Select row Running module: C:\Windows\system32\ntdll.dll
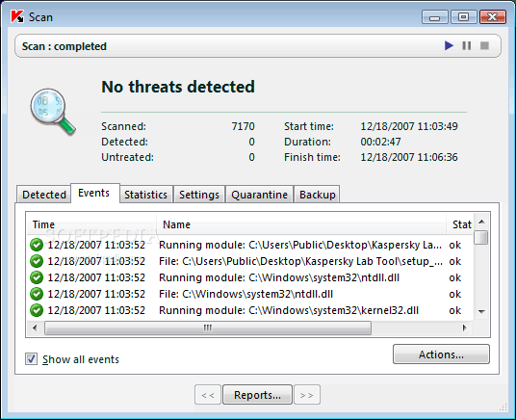Image resolution: width=516 pixels, height=420 pixels. coord(250,277)
